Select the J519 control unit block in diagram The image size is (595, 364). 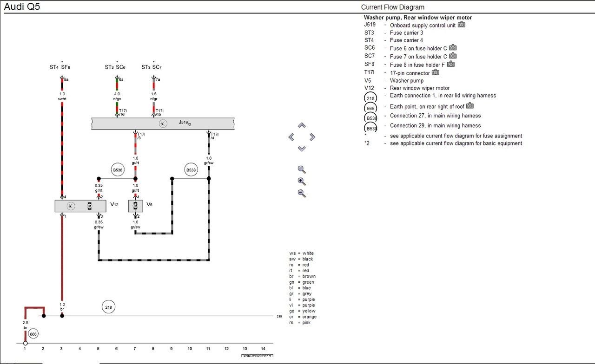coord(163,123)
